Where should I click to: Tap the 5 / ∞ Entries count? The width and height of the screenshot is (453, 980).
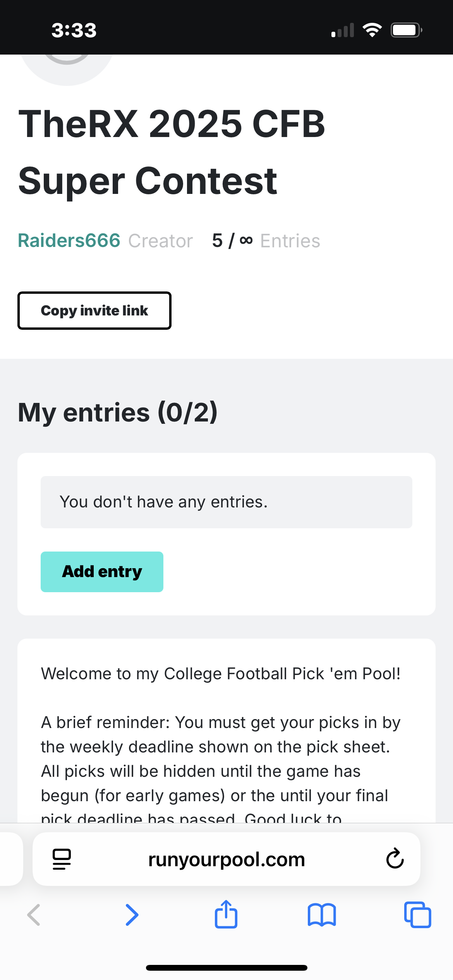(266, 241)
